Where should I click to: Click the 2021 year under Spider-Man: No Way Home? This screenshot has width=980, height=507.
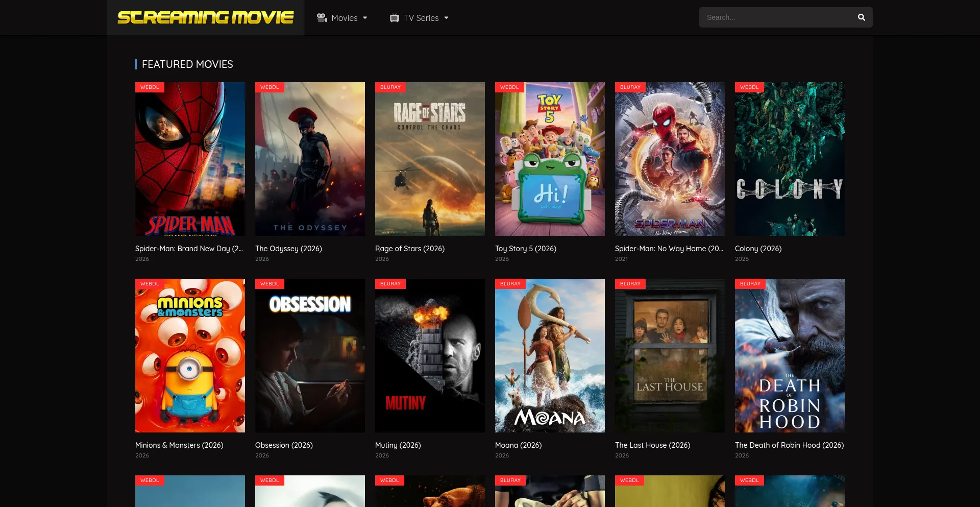[x=621, y=259]
